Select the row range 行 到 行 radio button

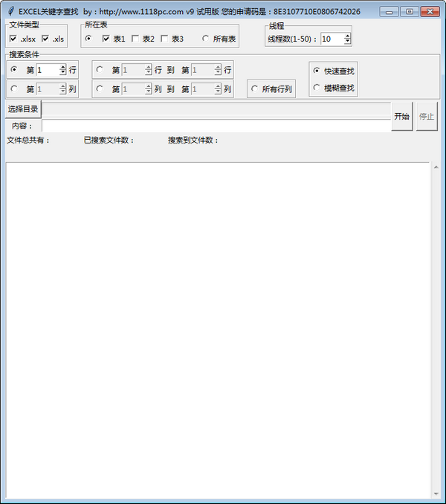[x=100, y=69]
